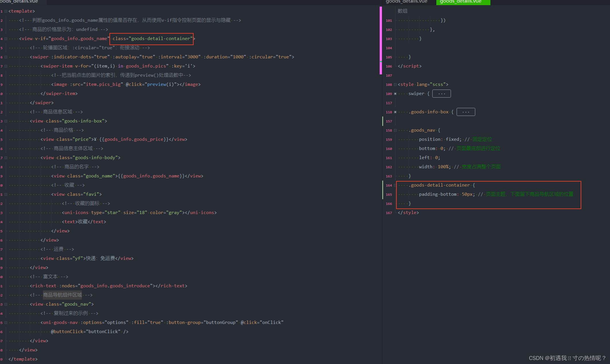Click line number 101 in the right pane
610x364 pixels.
[x=389, y=21]
